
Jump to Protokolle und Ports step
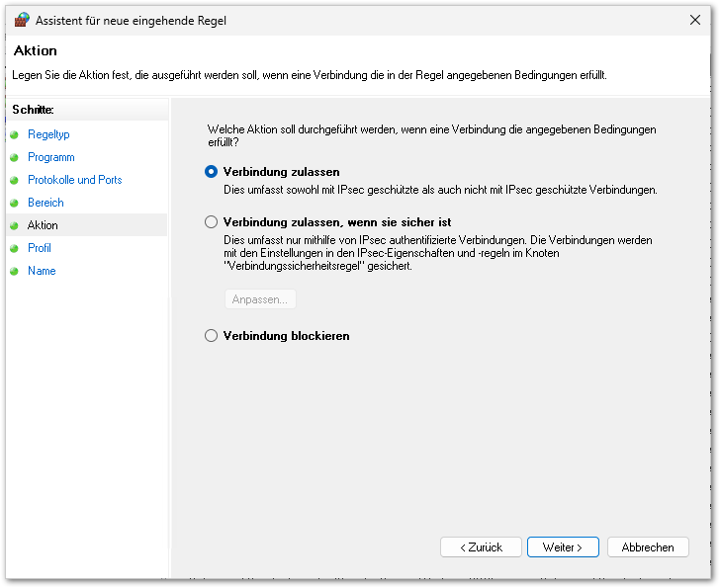[75, 179]
